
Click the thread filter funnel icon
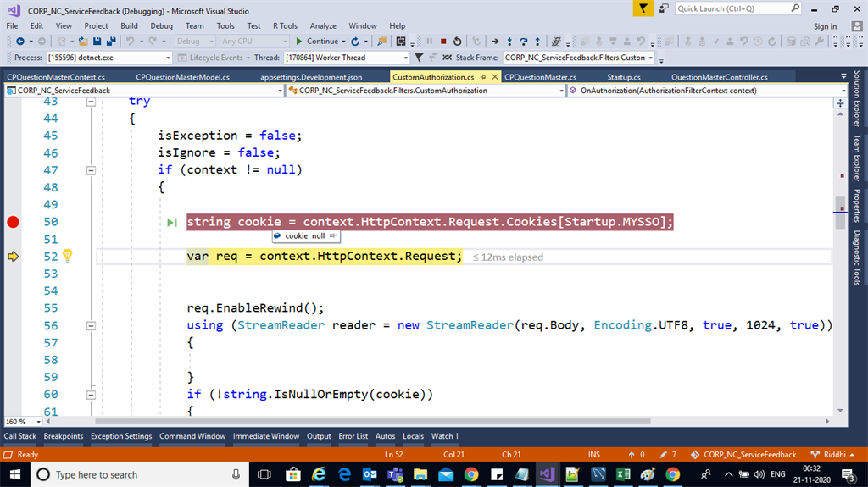(x=419, y=58)
